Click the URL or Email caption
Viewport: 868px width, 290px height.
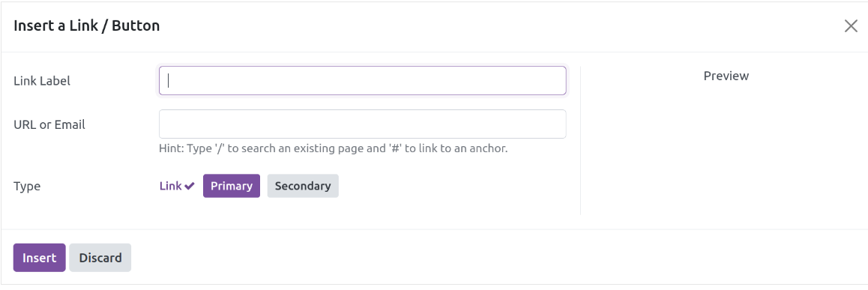[49, 124]
